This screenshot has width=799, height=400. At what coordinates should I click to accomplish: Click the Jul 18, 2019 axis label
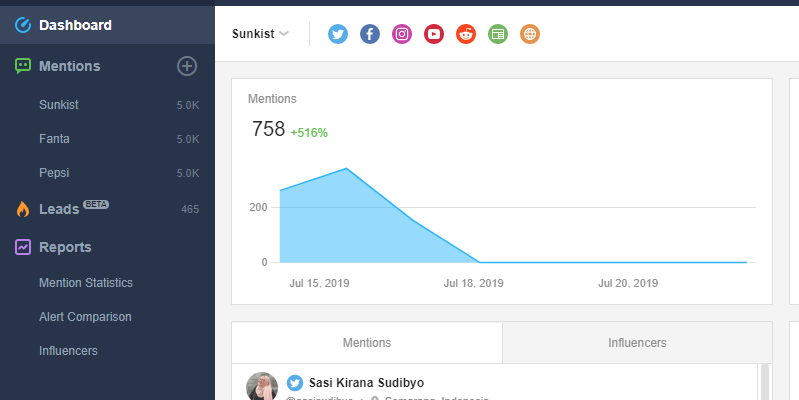pos(473,283)
